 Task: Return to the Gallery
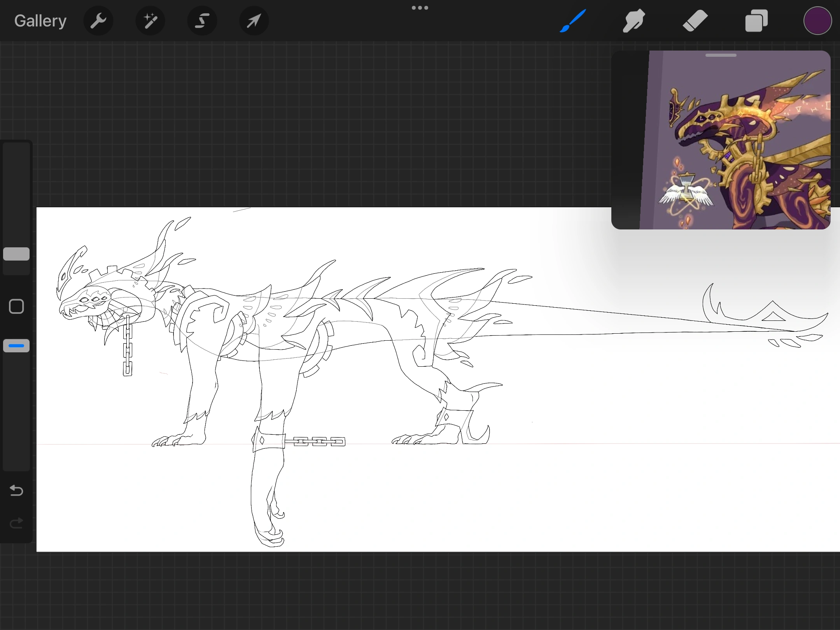[x=40, y=20]
